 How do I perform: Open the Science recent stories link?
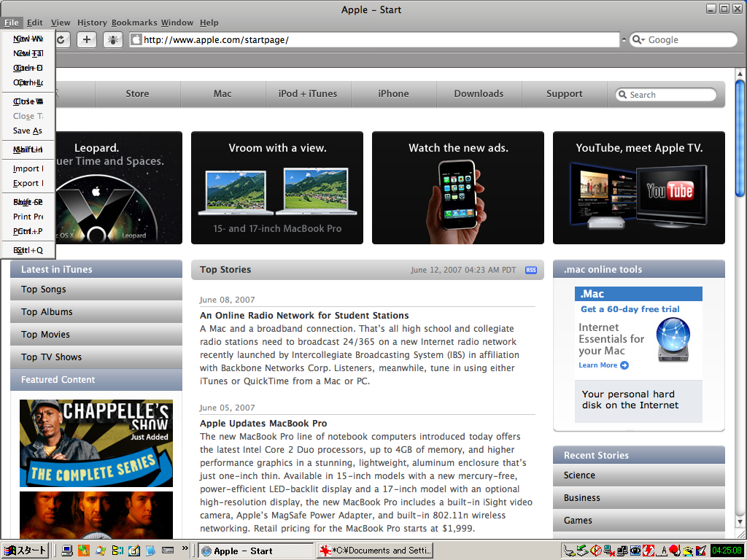click(x=639, y=475)
